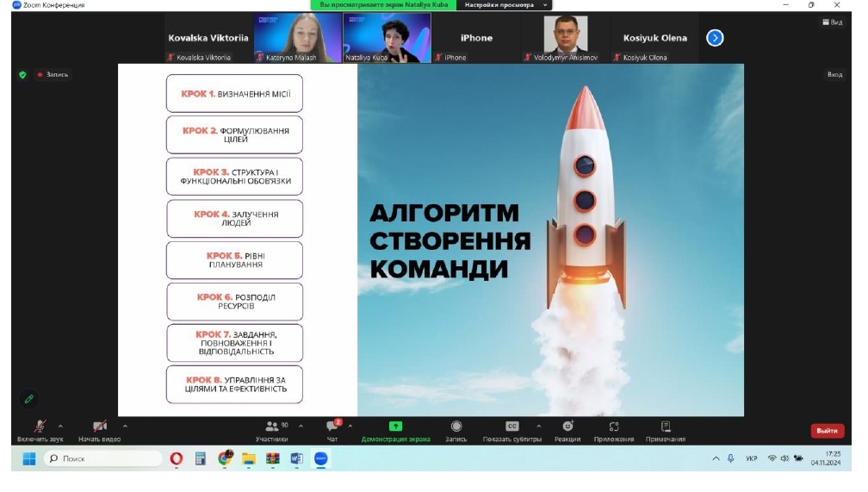Click the green pencil annotation icon
The image size is (868, 492).
pyautogui.click(x=28, y=400)
